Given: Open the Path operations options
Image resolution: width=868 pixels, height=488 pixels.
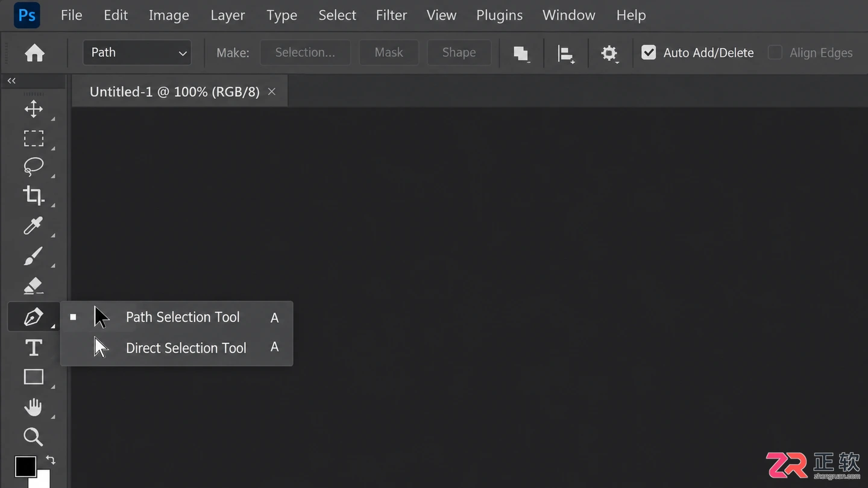Looking at the screenshot, I should (521, 53).
